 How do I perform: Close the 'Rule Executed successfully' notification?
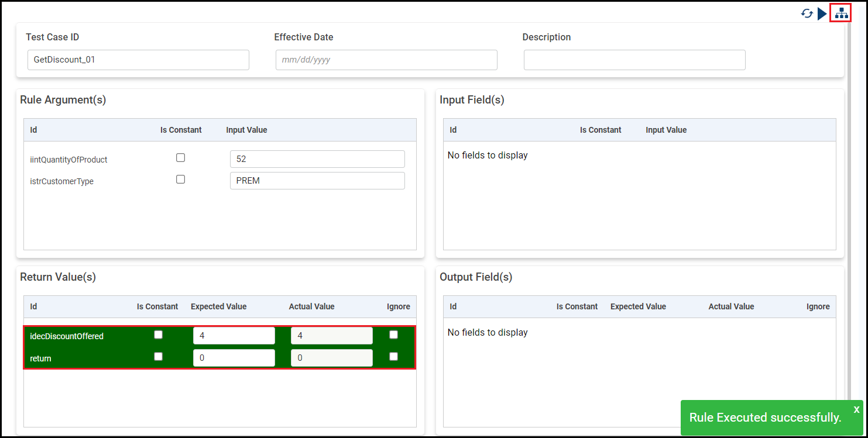pyautogui.click(x=856, y=409)
